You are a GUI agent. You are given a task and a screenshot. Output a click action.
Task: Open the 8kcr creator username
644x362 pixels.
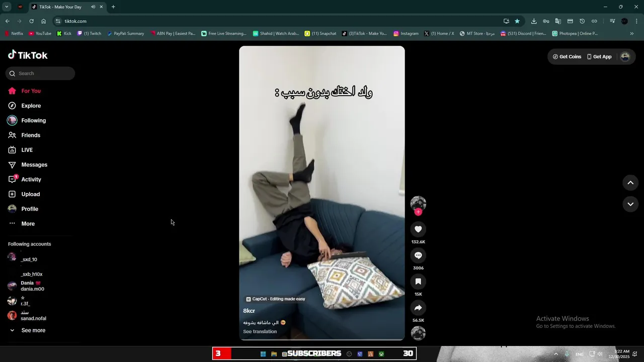click(249, 311)
